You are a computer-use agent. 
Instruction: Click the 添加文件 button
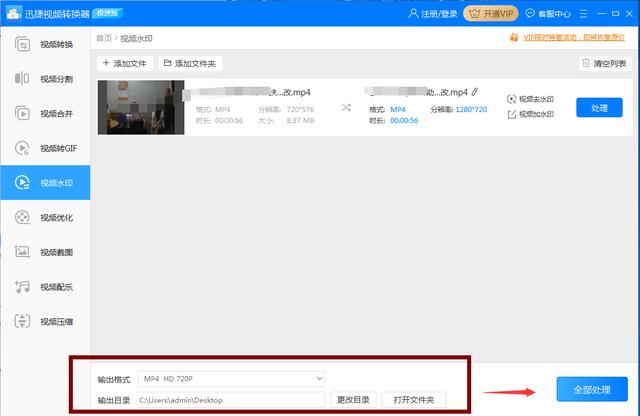pyautogui.click(x=125, y=63)
